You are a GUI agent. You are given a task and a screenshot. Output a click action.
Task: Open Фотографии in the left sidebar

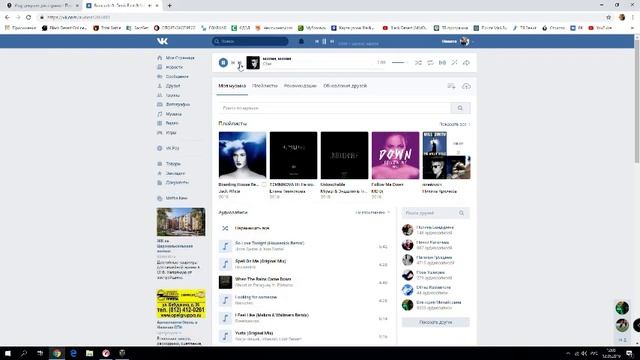174,104
